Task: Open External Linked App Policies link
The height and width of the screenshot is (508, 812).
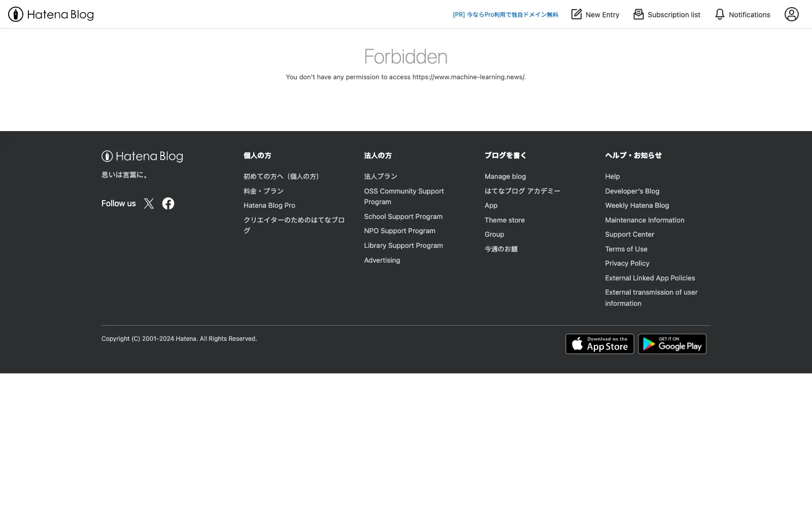Action: tap(650, 278)
